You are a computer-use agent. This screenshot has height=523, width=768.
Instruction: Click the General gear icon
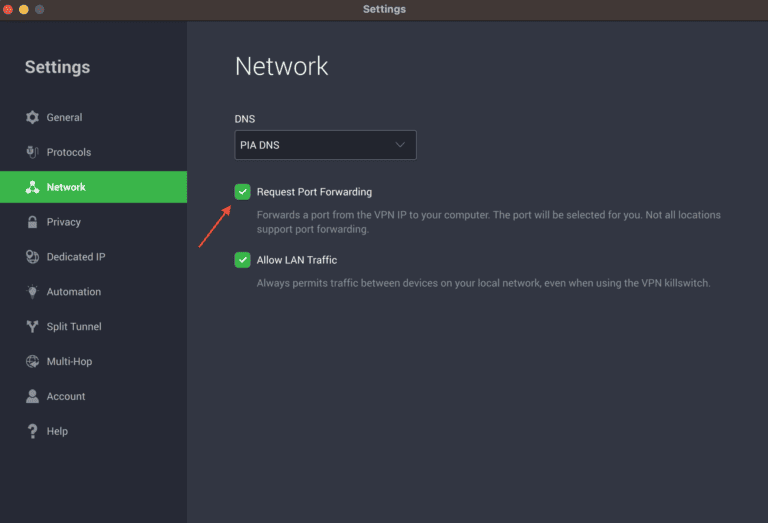32,117
